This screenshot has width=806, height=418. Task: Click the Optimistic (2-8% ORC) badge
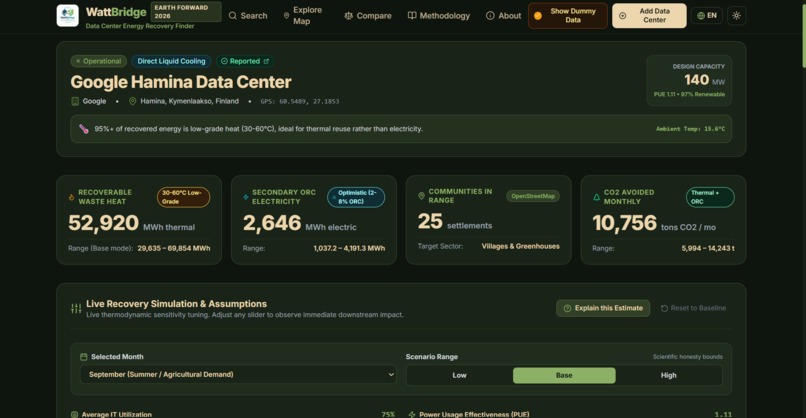tap(356, 197)
